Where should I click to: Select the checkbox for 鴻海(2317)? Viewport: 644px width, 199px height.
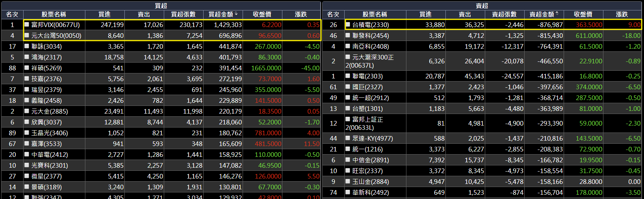pyautogui.click(x=27, y=57)
